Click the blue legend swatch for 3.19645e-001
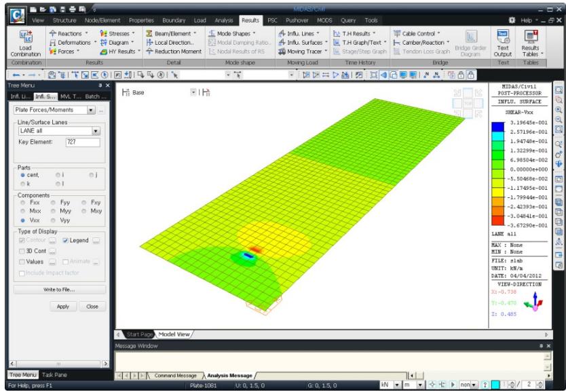Image resolution: width=566 pixels, height=392 pixels. pyautogui.click(x=497, y=127)
